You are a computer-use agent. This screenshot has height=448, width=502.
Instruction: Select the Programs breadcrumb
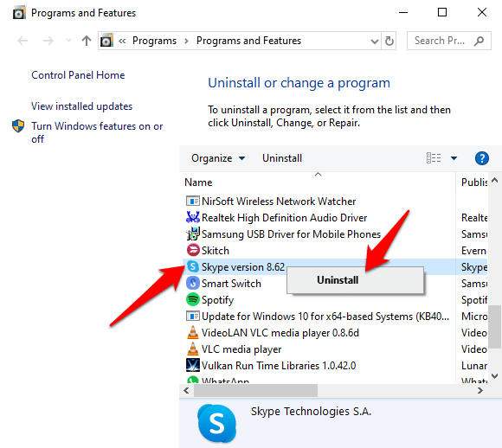[x=154, y=41]
